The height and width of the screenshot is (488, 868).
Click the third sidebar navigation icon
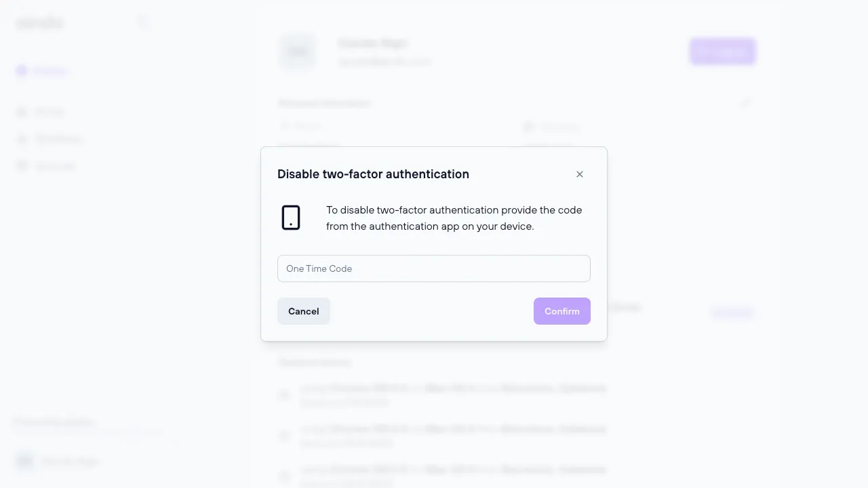click(x=22, y=139)
